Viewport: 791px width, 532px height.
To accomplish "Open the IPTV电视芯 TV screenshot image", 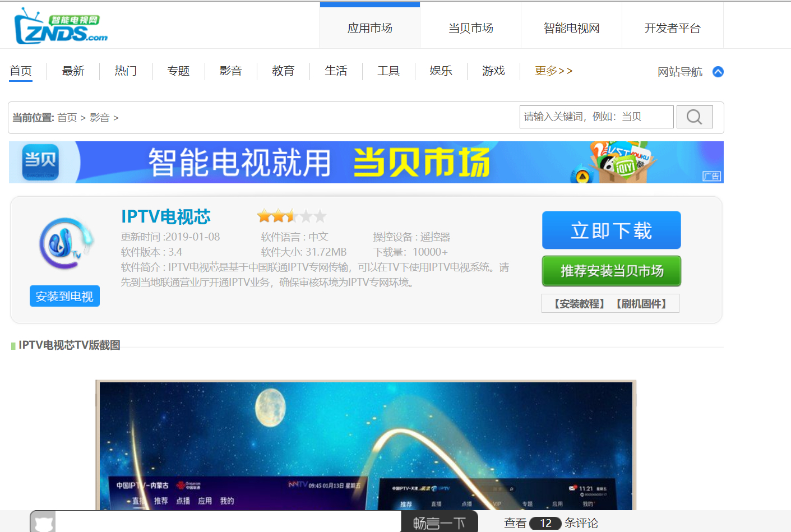I will (366, 446).
